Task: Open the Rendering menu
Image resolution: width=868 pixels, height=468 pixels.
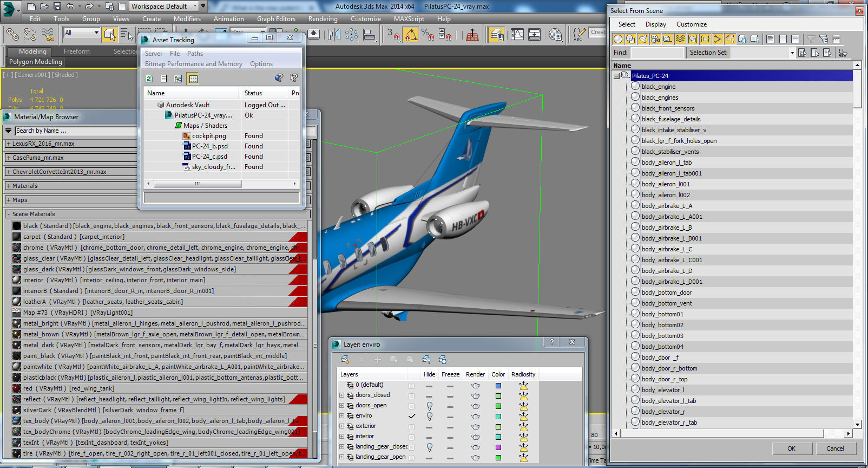Action: tap(323, 19)
